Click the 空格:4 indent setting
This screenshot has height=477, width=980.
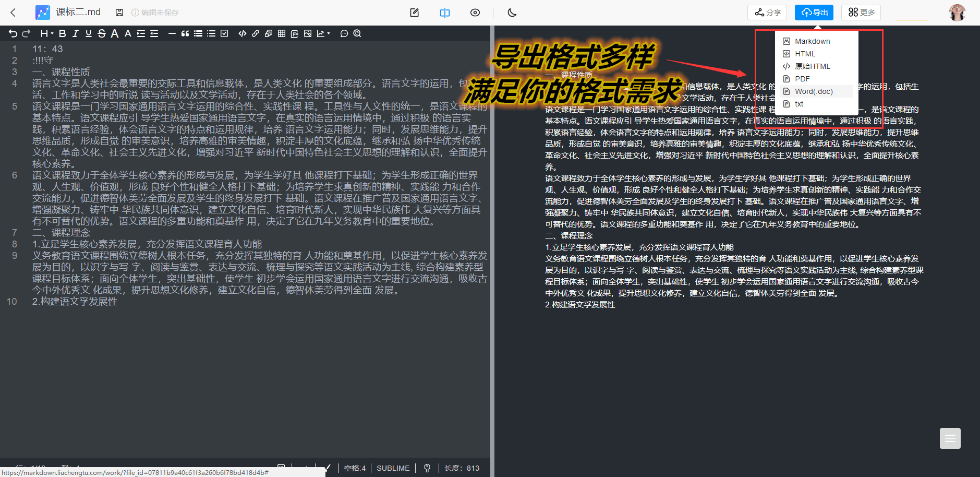[355, 468]
